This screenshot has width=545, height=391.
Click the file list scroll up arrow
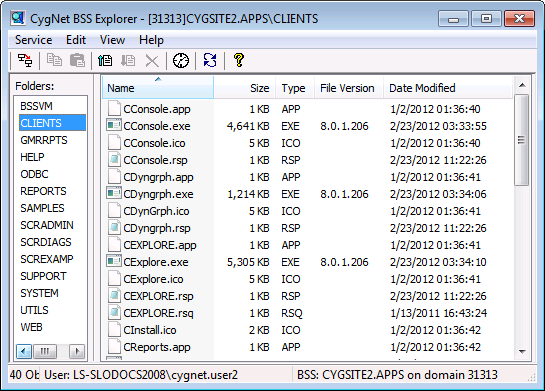pyautogui.click(x=522, y=85)
